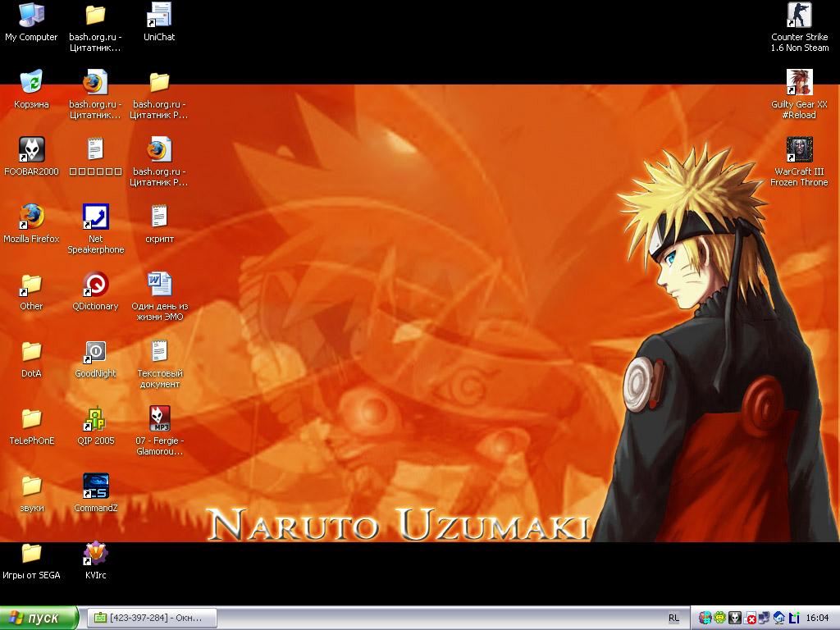Open the Игры от SEGA folder
Viewport: 840px width, 630px height.
[x=31, y=560]
